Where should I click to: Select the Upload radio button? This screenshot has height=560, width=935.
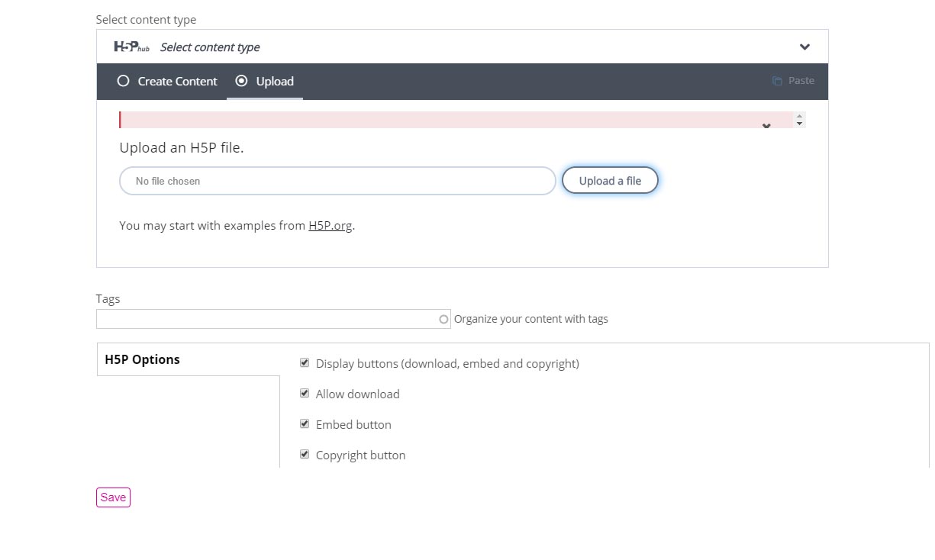242,80
